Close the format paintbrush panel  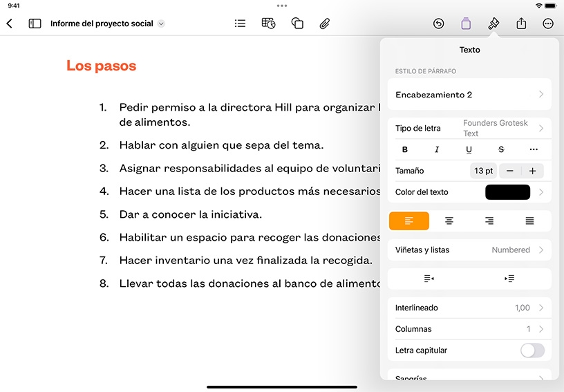pos(493,24)
